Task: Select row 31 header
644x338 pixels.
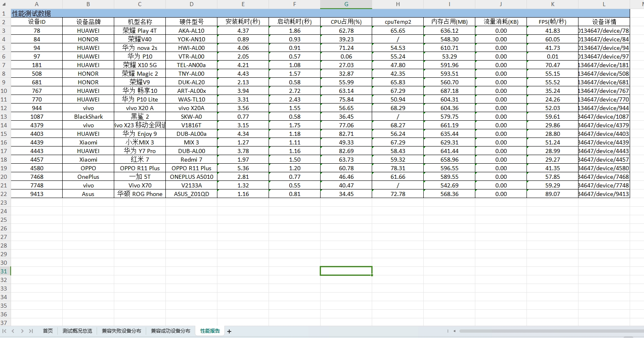Action: 5,271
